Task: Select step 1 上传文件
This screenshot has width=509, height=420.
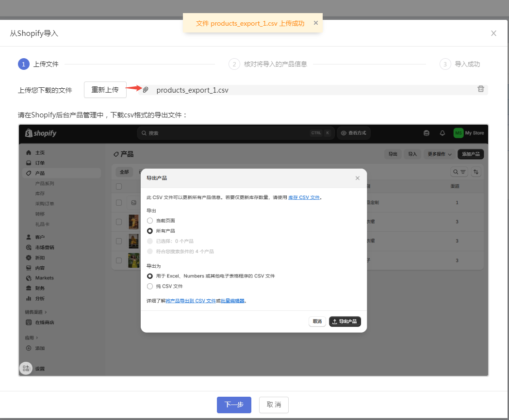Action: [x=38, y=64]
